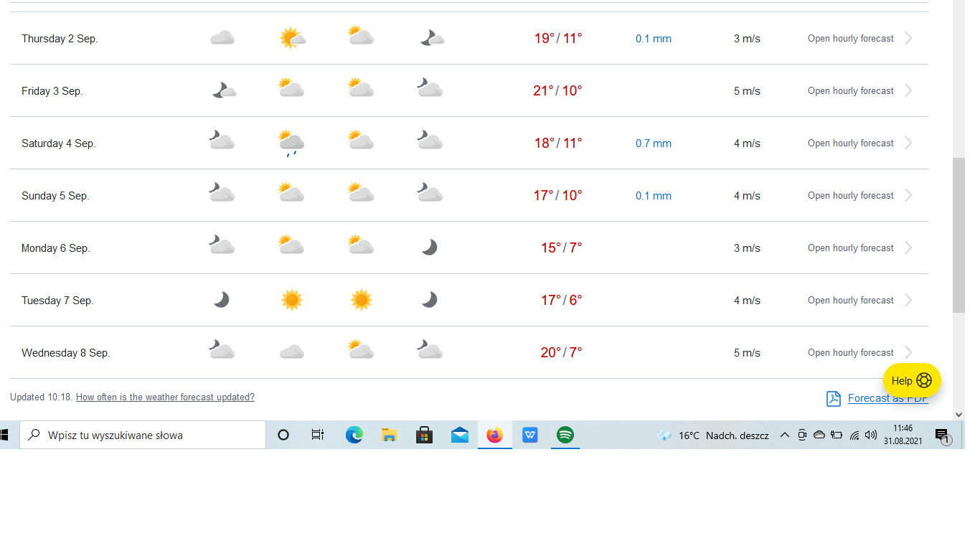The width and height of the screenshot is (980, 551).
Task: Expand Wednesday 8 Sep. row chevron
Action: click(908, 352)
